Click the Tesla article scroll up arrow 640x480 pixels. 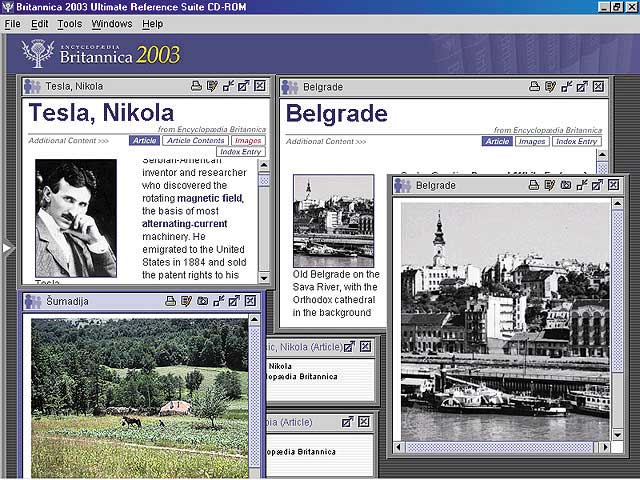pos(264,165)
